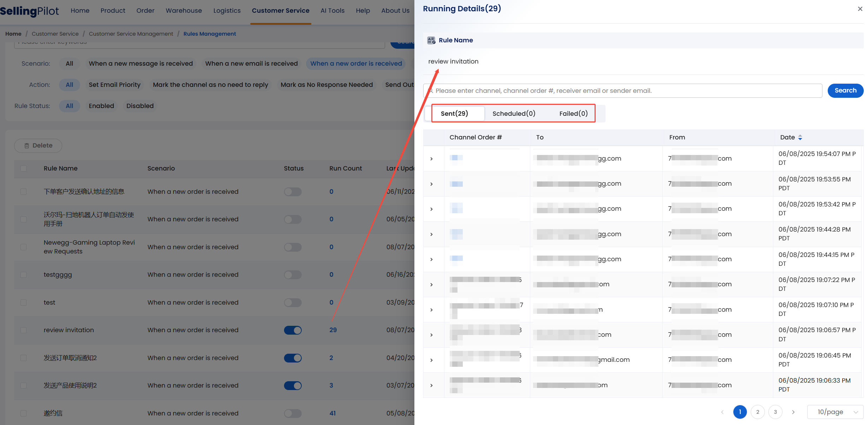Expand the row dated 06/08/2025 19:54:07

click(x=431, y=159)
